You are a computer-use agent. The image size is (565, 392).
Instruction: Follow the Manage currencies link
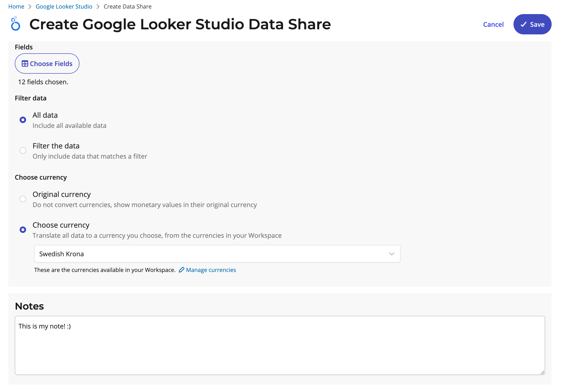(211, 270)
